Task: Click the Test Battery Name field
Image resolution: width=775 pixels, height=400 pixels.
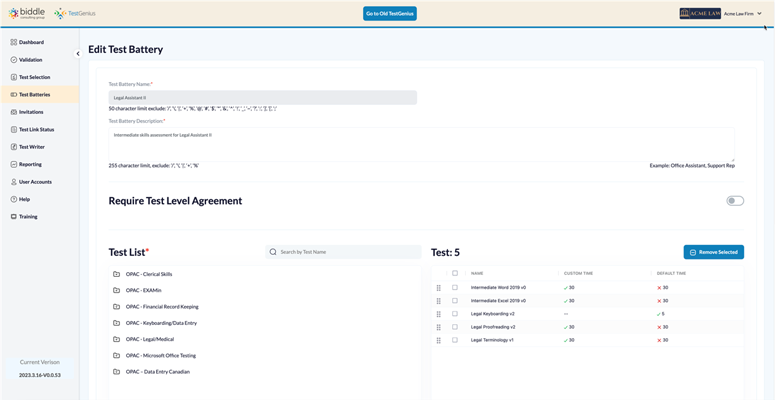Action: click(262, 97)
